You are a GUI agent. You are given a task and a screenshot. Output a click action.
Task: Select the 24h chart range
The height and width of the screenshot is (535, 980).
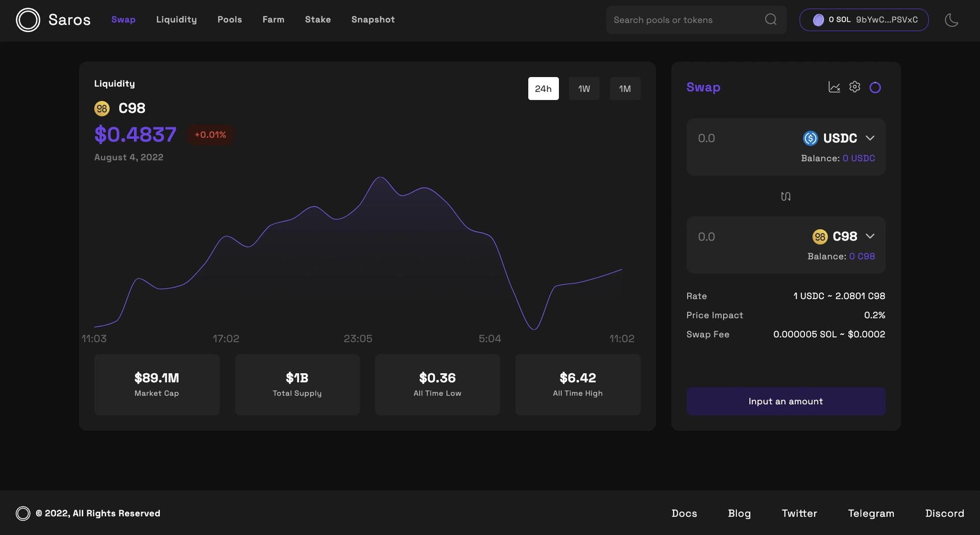(543, 88)
